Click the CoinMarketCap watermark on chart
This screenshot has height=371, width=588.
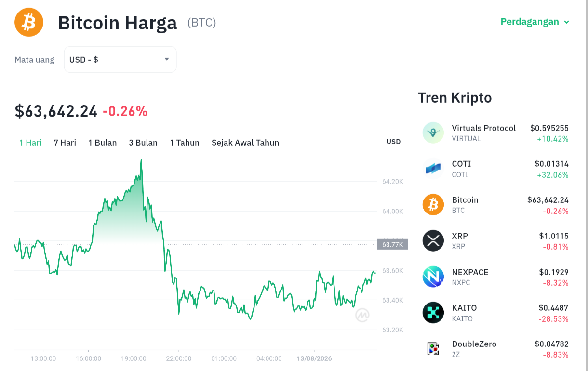click(362, 315)
